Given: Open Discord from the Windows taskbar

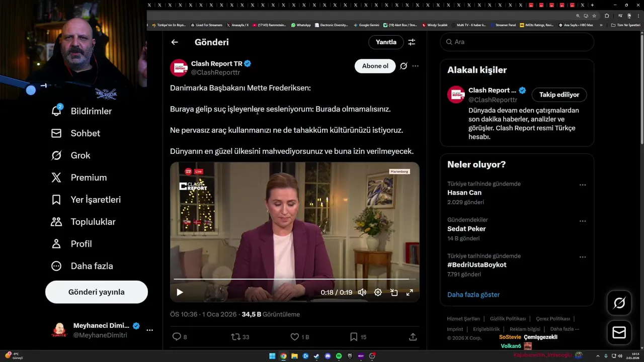Looking at the screenshot, I should (x=328, y=356).
